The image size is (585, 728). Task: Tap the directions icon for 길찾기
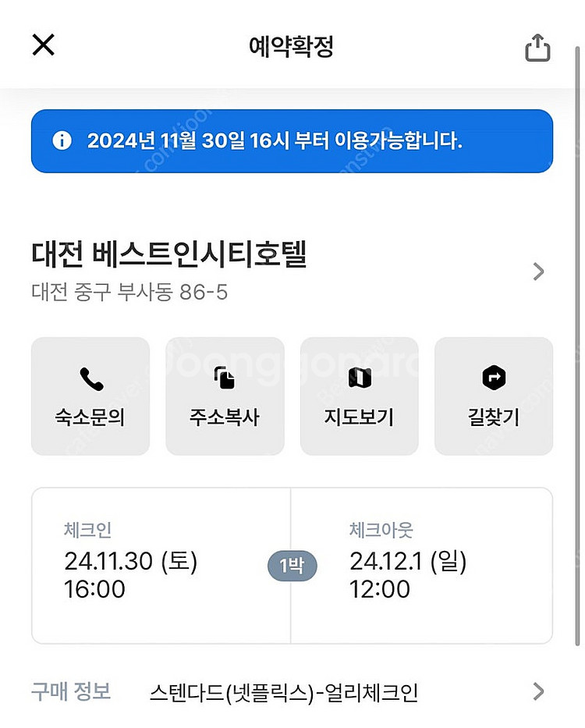(x=494, y=378)
